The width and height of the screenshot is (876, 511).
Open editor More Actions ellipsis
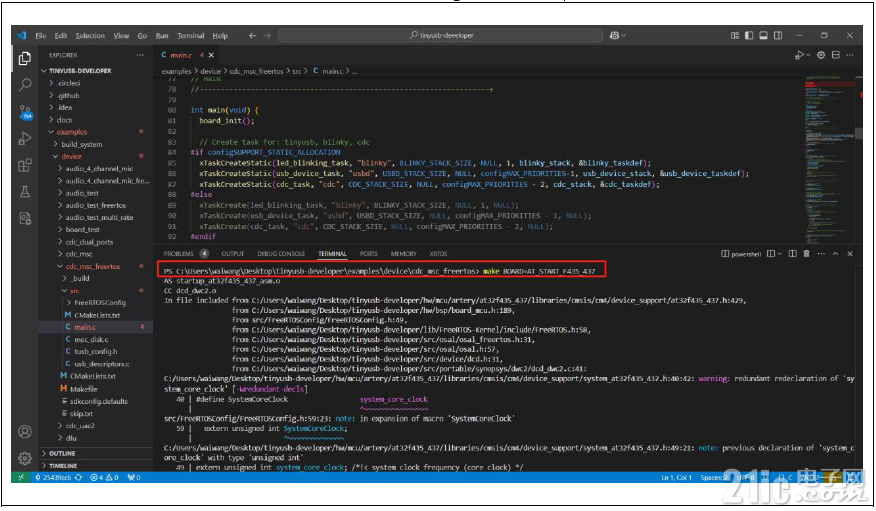click(x=850, y=55)
